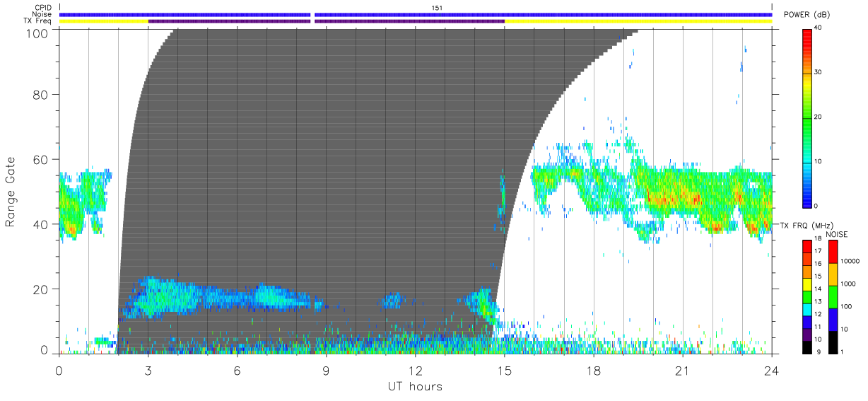Click the 18 tick on UT hours axis
868x401 pixels.
[x=593, y=371]
